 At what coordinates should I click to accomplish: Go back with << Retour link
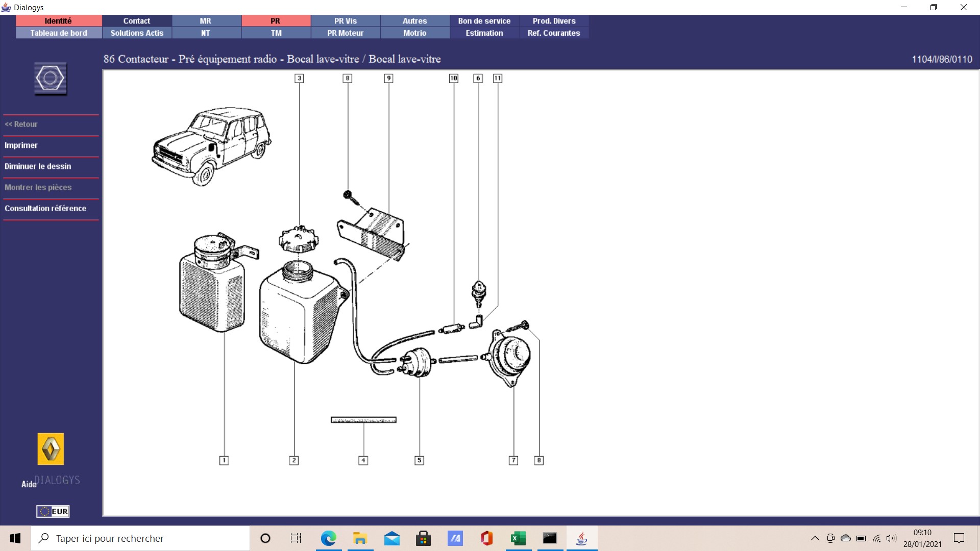coord(21,124)
